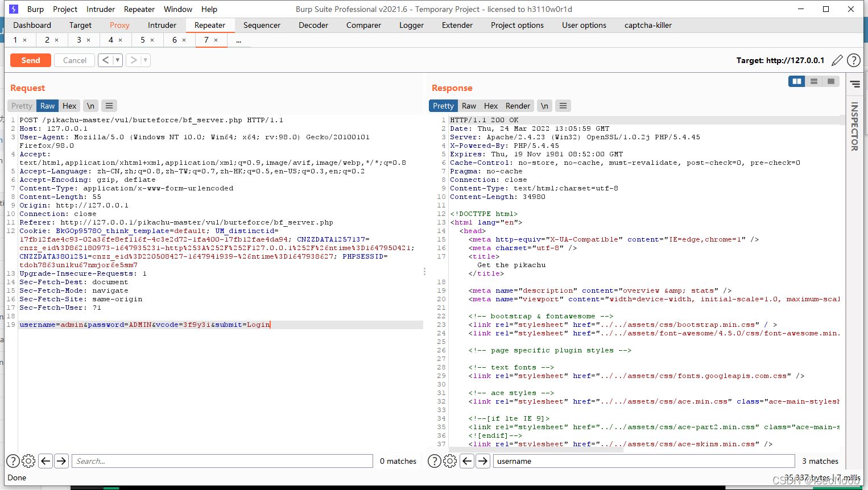Switch to the Extender tab

[457, 25]
